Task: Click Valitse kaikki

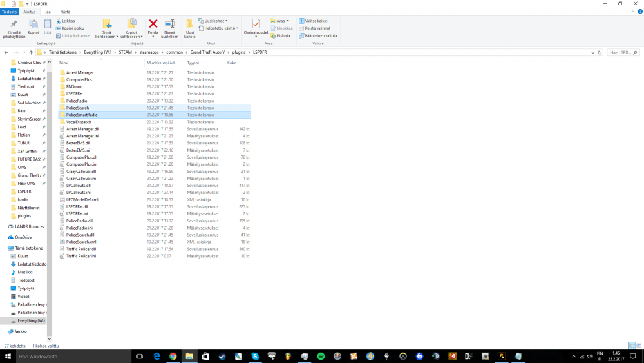Action: 313,21
